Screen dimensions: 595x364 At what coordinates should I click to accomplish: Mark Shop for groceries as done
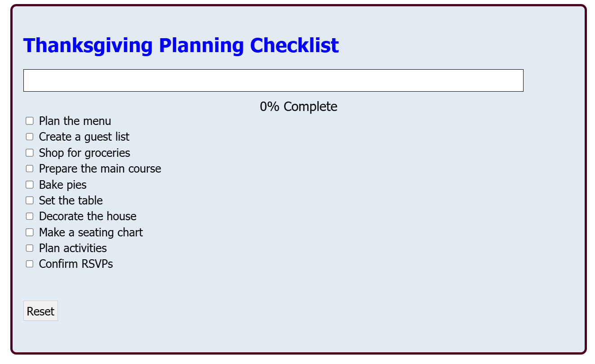(30, 153)
